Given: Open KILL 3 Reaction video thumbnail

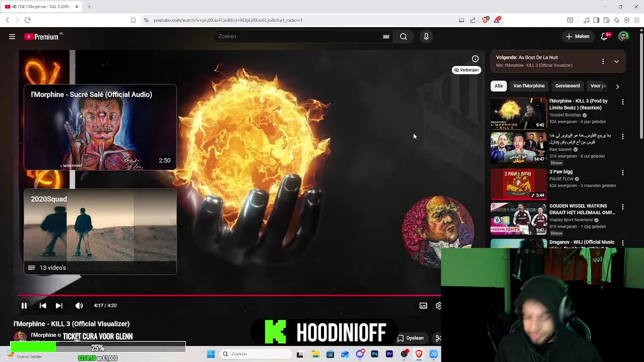Looking at the screenshot, I should coord(518,114).
